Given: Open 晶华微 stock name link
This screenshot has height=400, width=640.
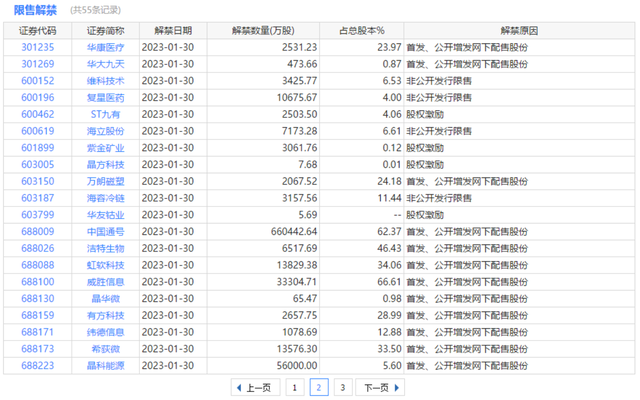Looking at the screenshot, I should click(x=105, y=298).
